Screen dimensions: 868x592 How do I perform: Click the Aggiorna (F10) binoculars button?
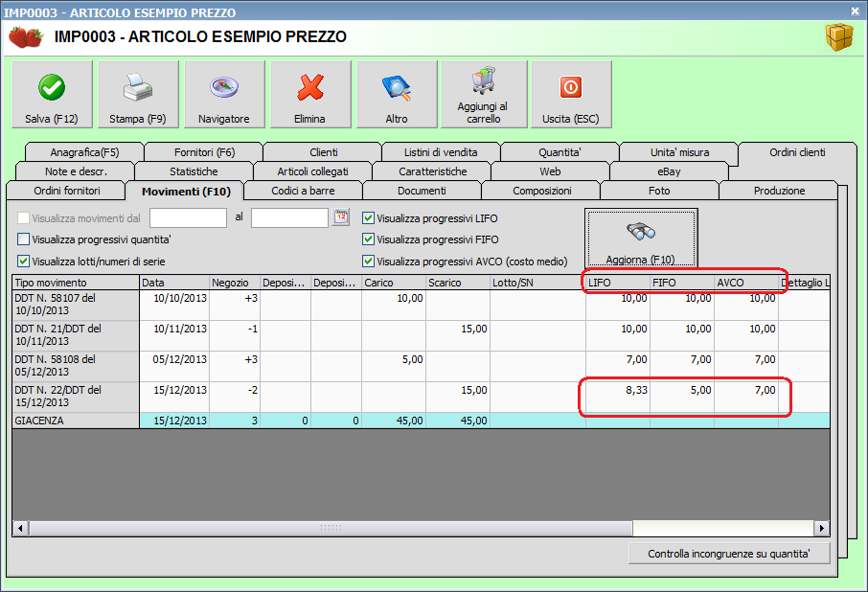pyautogui.click(x=641, y=238)
